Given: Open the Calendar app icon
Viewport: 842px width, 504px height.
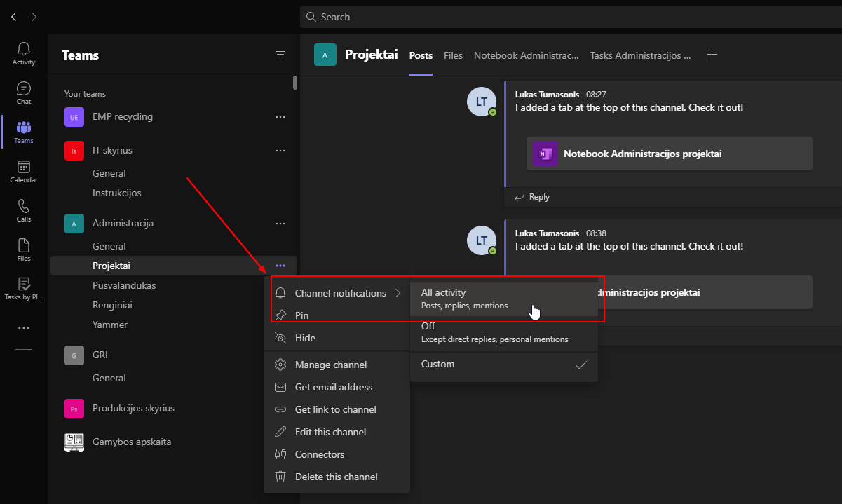Looking at the screenshot, I should [x=24, y=171].
